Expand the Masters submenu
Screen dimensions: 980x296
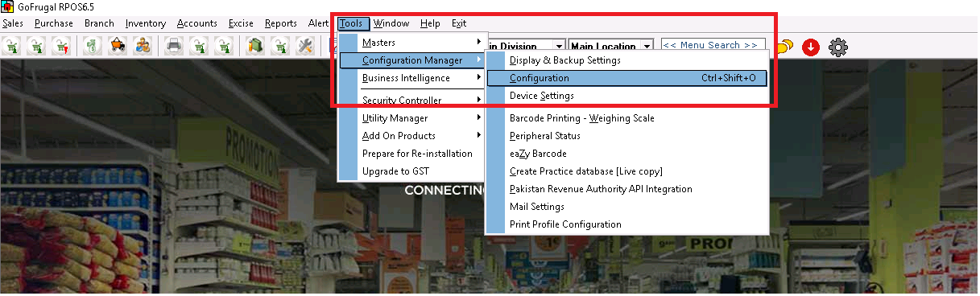click(x=412, y=42)
